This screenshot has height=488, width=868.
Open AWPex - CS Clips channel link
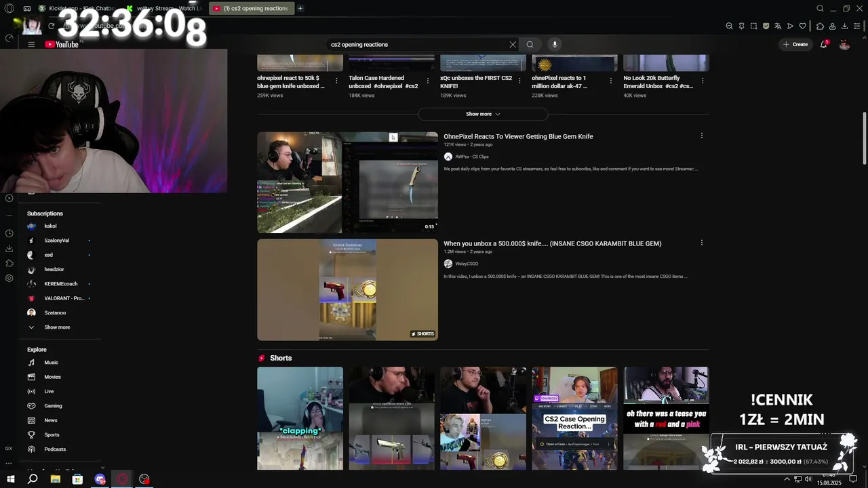point(471,157)
